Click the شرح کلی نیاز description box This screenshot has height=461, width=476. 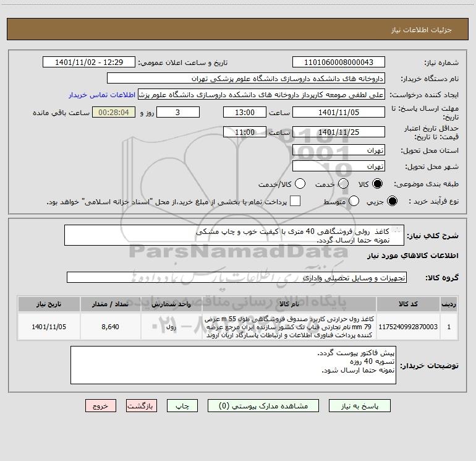pos(234,236)
